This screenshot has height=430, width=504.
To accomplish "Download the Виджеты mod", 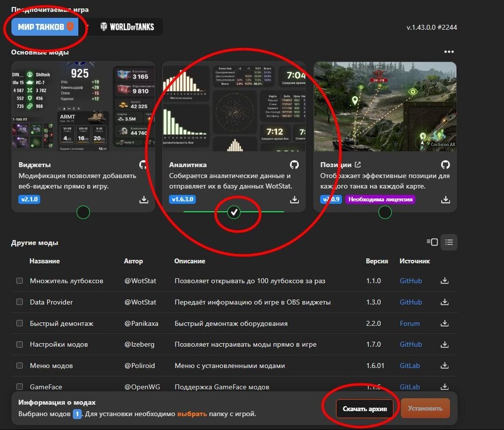I will 144,200.
